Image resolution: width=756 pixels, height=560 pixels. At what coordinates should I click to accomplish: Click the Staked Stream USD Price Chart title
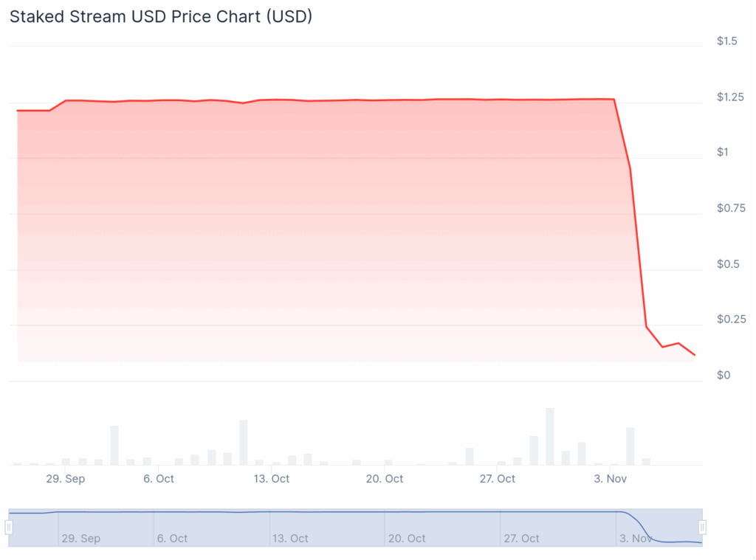click(161, 17)
